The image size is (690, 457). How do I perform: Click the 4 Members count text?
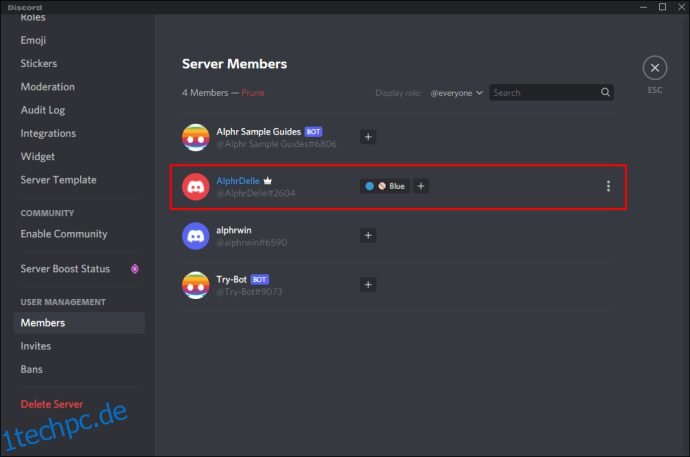point(205,93)
